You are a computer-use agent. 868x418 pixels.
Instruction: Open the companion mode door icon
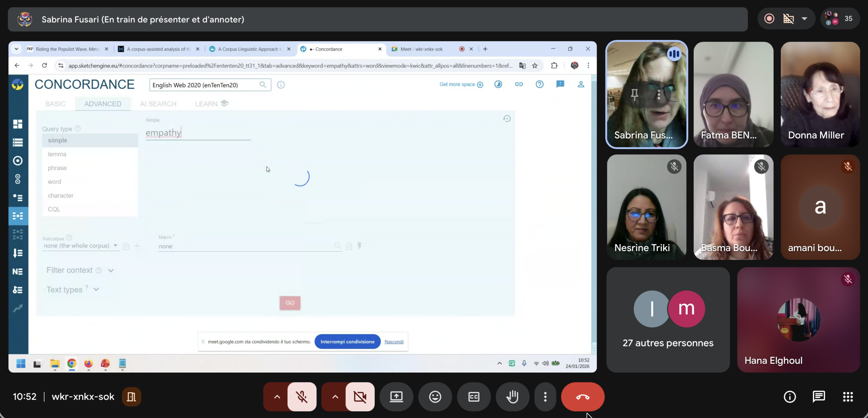pos(131,397)
